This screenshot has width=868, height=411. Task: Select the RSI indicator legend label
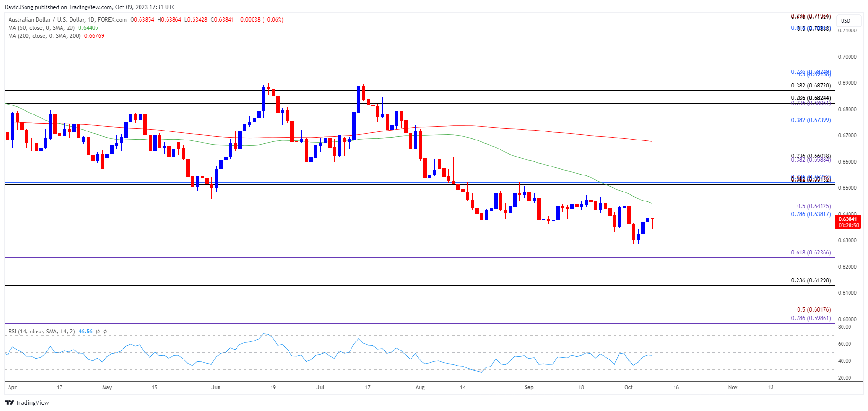pos(42,332)
